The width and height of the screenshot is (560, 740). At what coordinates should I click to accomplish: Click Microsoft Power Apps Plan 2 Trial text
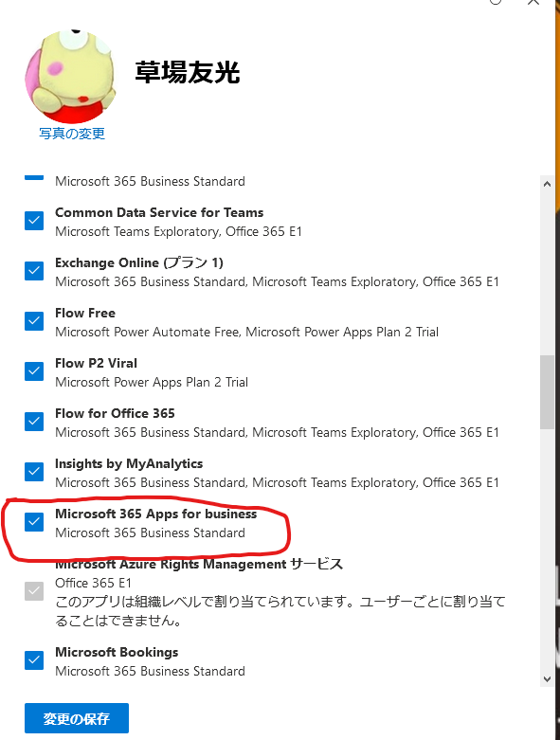[152, 382]
